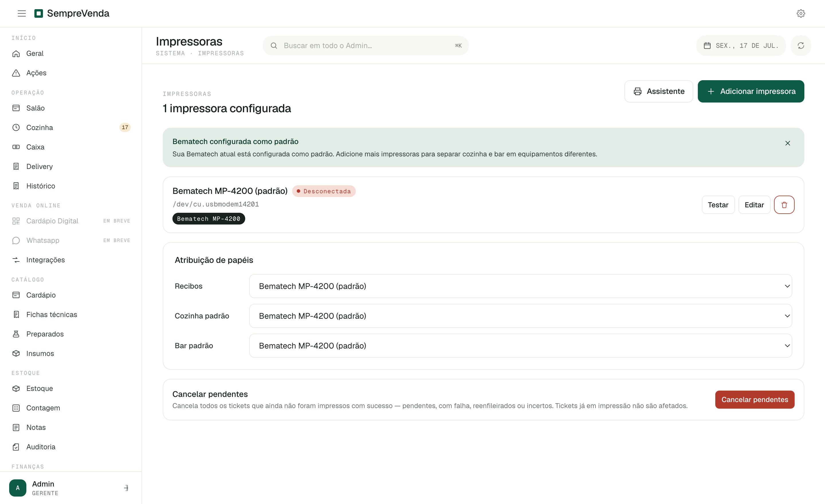The image size is (825, 504).
Task: Dismiss the Bematech configurada banner
Action: click(787, 143)
